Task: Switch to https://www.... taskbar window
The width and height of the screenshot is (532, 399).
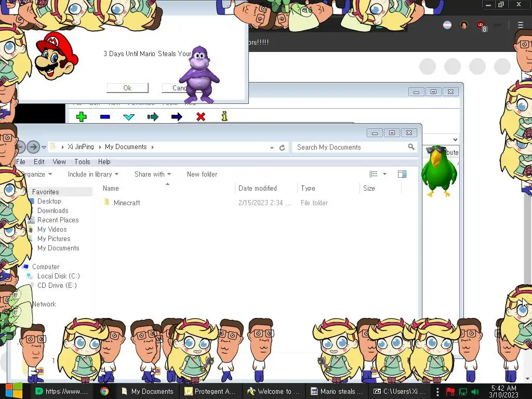Action: point(62,391)
